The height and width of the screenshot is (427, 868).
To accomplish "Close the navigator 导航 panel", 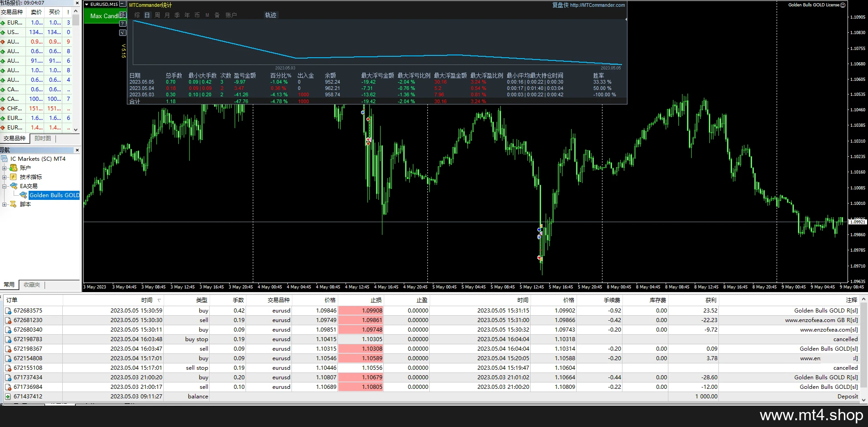I will [77, 150].
